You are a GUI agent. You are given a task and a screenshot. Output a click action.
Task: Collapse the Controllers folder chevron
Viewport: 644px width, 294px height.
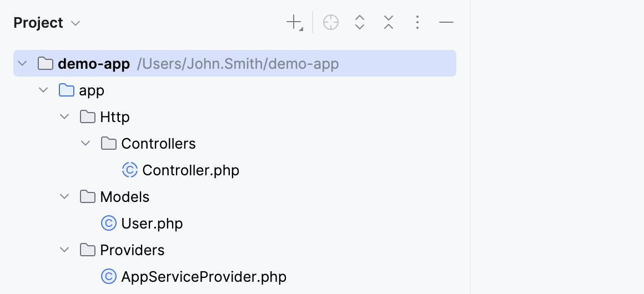pos(85,143)
